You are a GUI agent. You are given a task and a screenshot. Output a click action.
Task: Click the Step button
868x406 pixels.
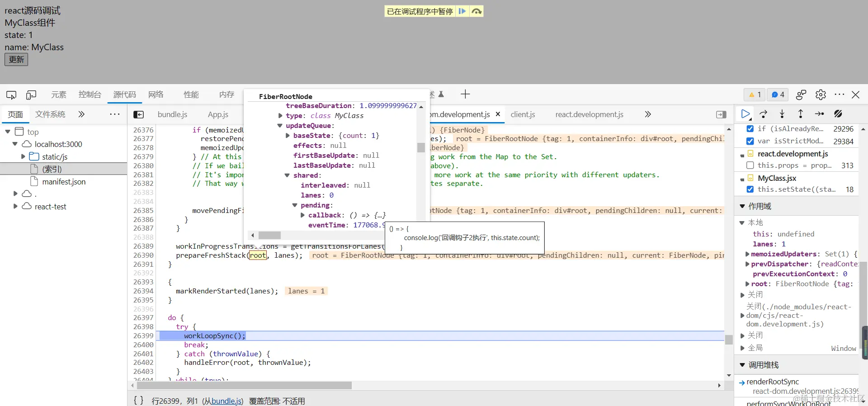coord(819,114)
